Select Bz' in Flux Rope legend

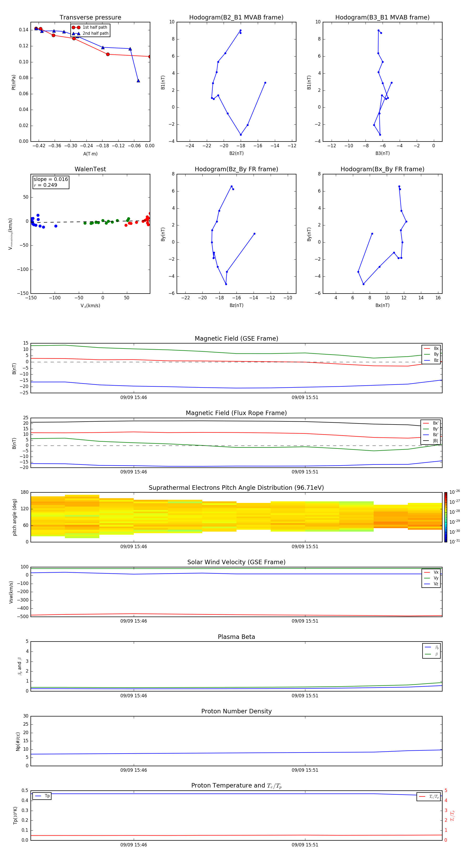431,435
